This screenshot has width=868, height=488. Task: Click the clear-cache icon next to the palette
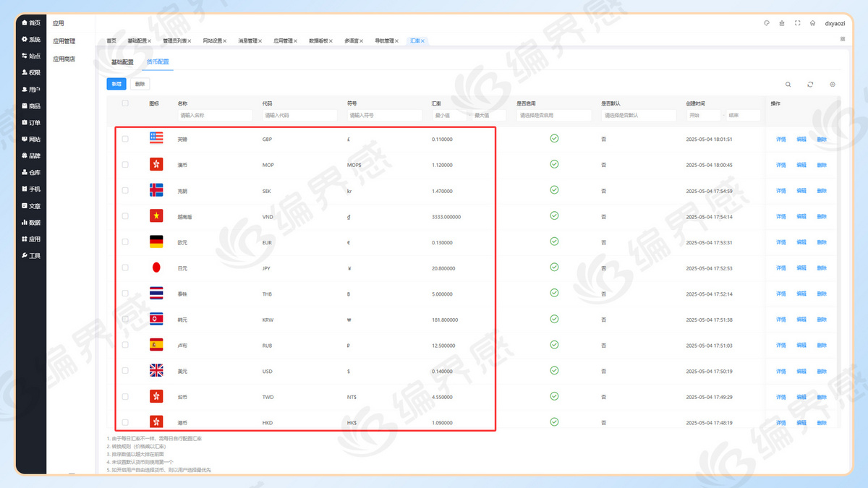pos(782,23)
